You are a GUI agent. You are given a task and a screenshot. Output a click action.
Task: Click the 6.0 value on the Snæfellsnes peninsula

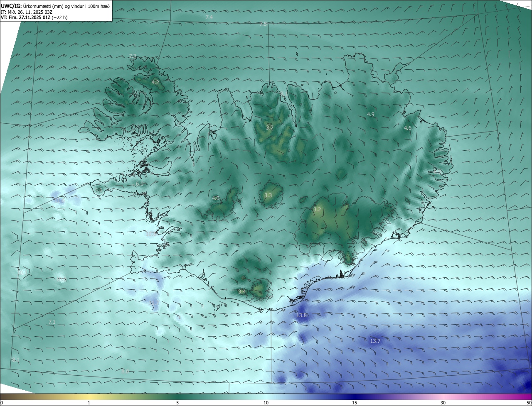point(140,183)
